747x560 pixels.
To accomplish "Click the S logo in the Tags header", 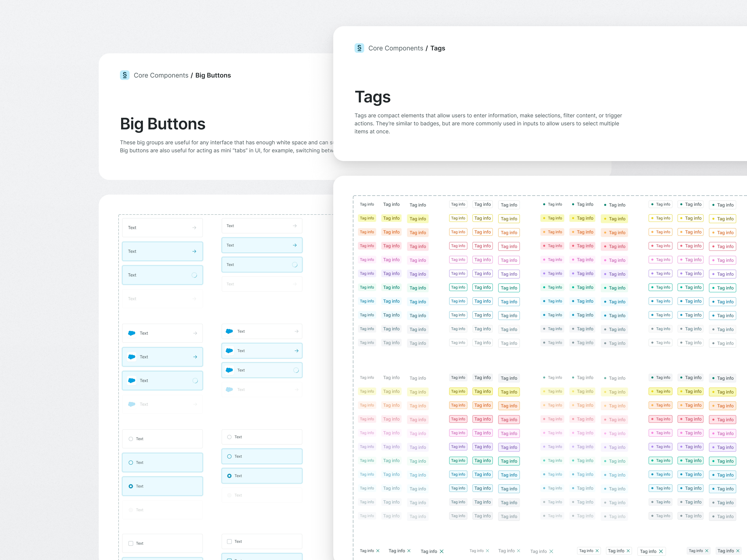I will [359, 48].
